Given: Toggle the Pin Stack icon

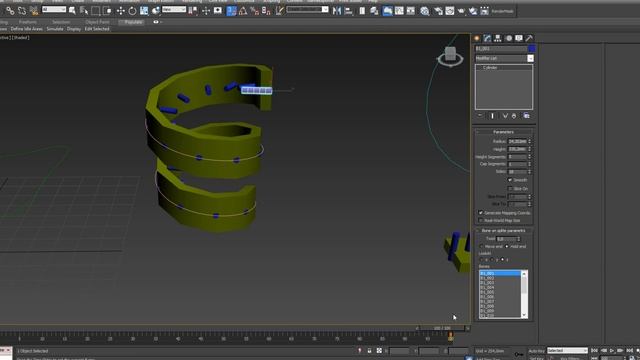Looking at the screenshot, I should coord(480,116).
